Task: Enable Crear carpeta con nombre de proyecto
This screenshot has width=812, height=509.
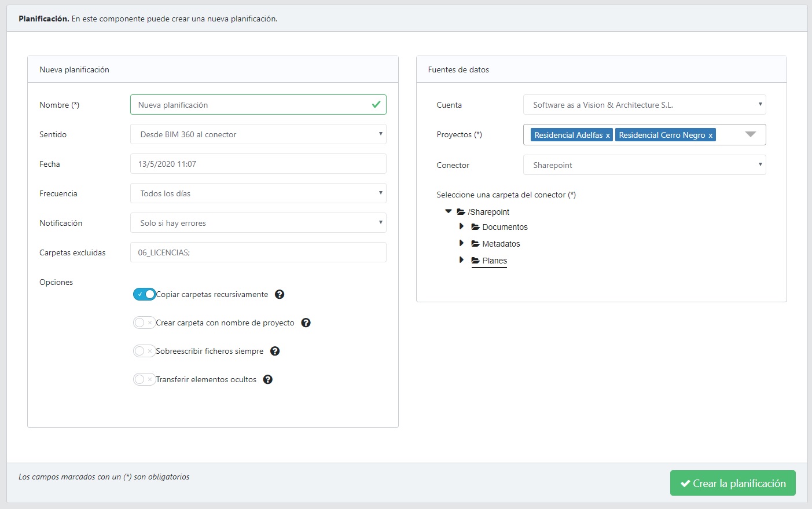Action: 144,323
